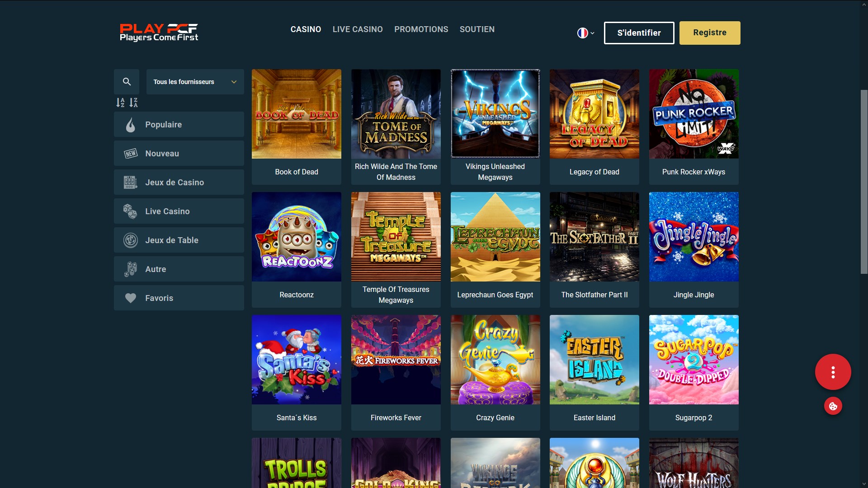Open Temple of Treasures Megaways thumbnail
The width and height of the screenshot is (868, 488).
396,237
